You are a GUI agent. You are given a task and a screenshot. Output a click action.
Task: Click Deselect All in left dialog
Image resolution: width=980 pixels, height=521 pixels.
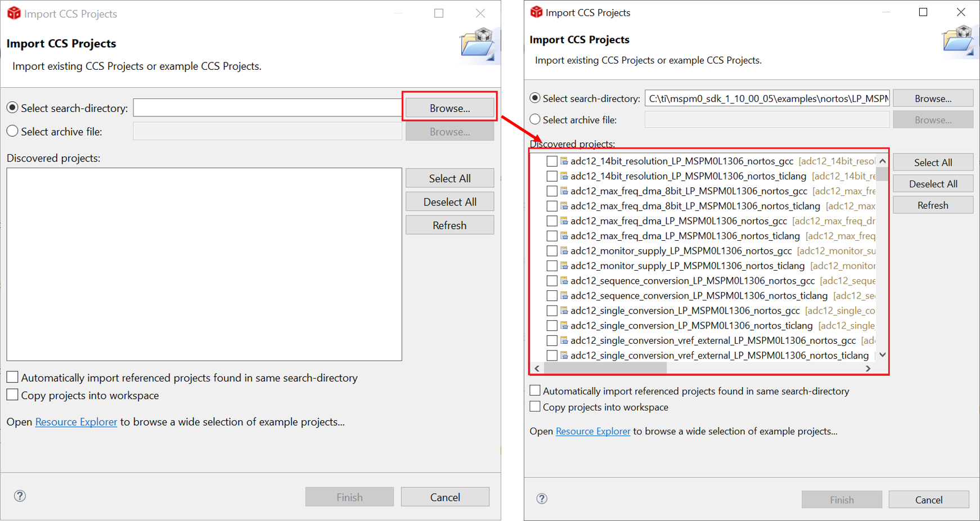449,202
